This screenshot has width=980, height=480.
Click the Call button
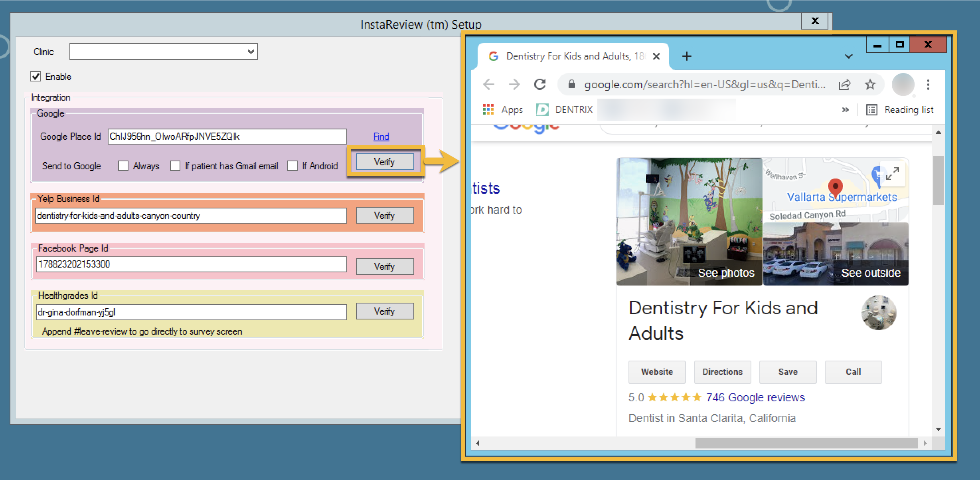pos(854,372)
